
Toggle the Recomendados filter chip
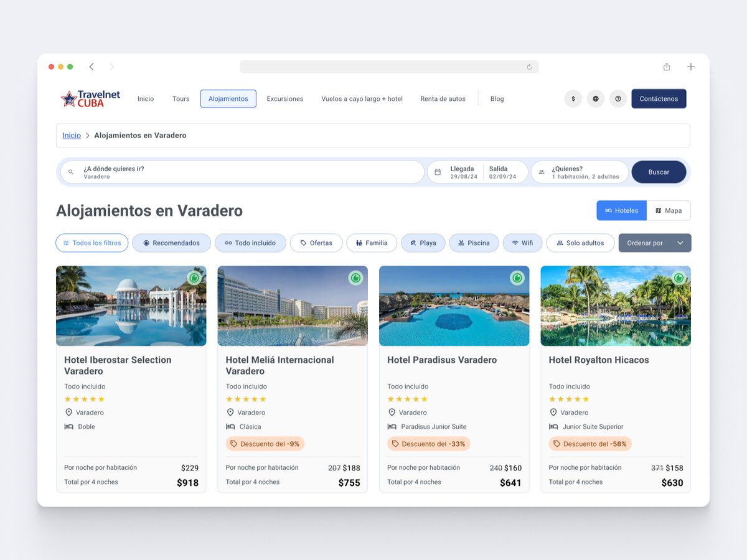[x=171, y=243]
